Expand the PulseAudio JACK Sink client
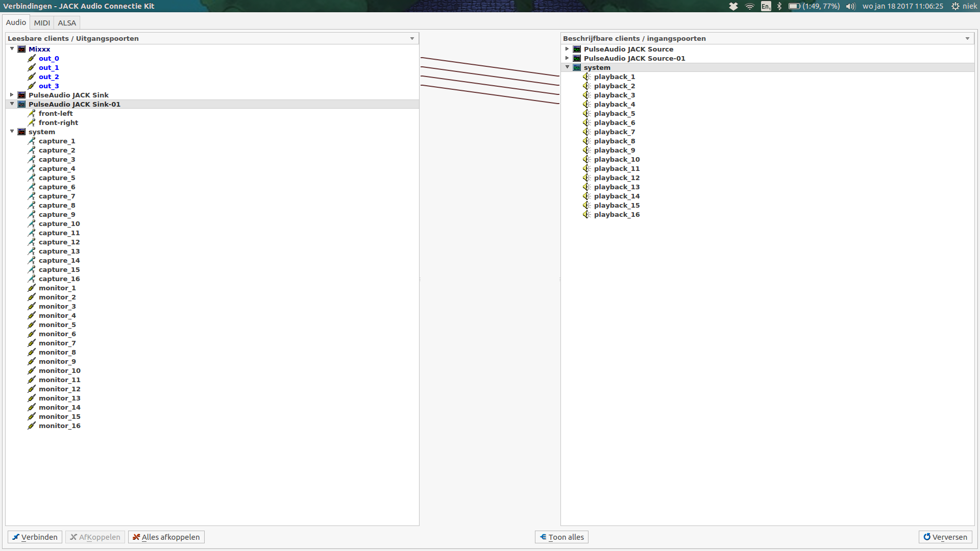 pyautogui.click(x=11, y=95)
